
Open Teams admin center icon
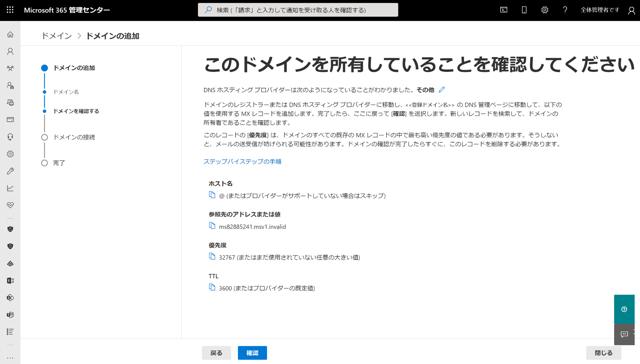coord(10,315)
